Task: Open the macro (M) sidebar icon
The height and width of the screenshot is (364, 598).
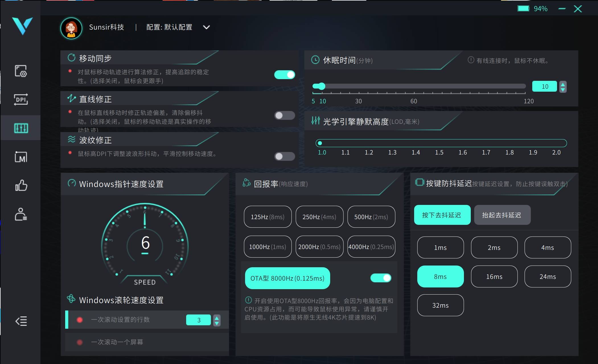Action: (21, 157)
